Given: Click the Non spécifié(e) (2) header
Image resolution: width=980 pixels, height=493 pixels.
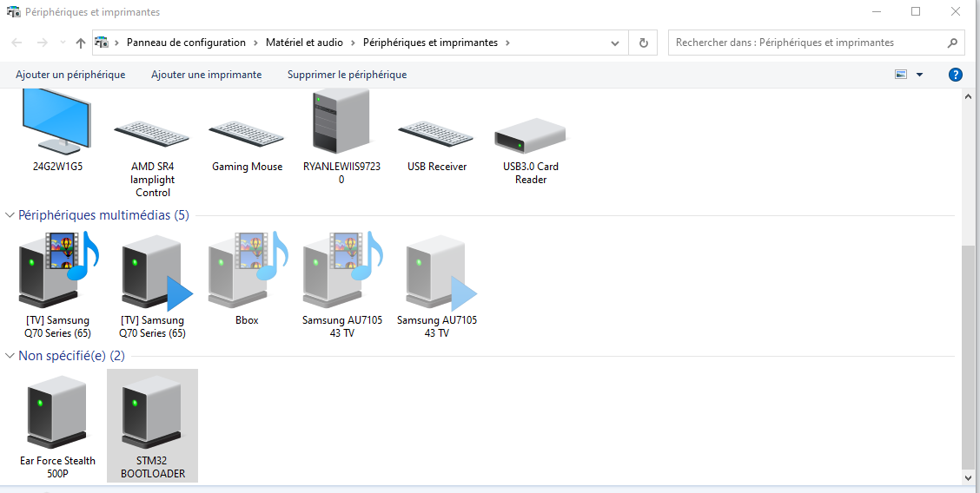Looking at the screenshot, I should click(x=72, y=356).
